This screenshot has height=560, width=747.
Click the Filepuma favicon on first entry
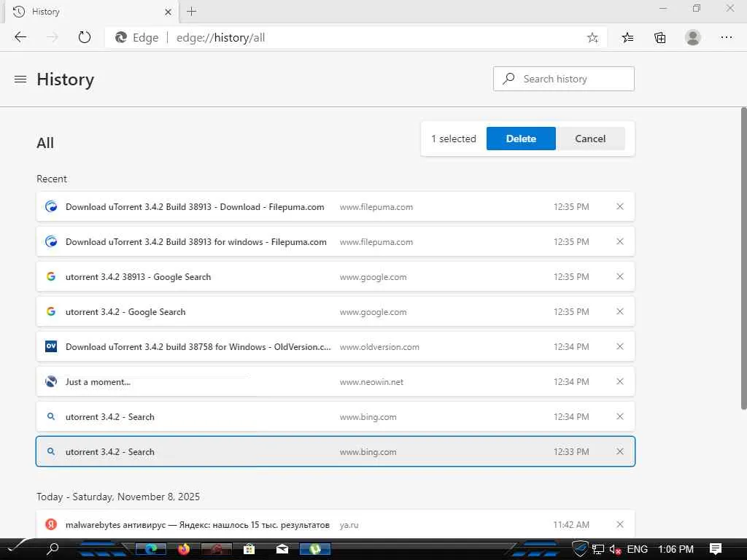pyautogui.click(x=51, y=206)
